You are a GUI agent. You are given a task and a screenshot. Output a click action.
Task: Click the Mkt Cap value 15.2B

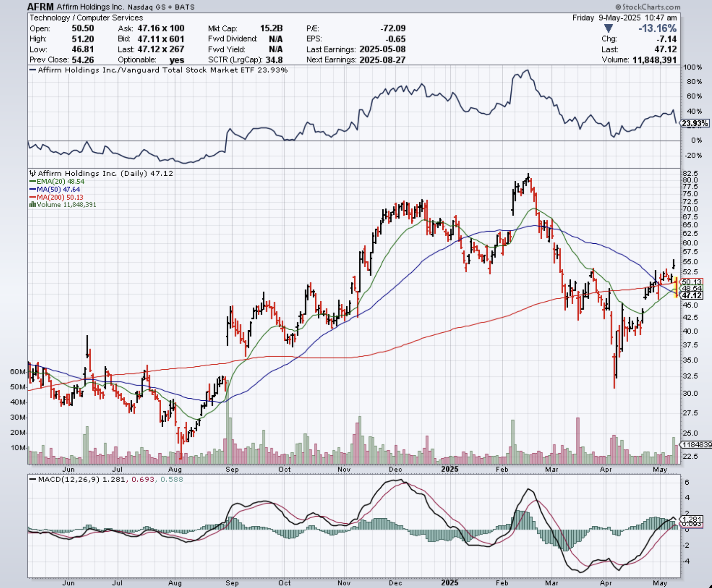[x=271, y=29]
